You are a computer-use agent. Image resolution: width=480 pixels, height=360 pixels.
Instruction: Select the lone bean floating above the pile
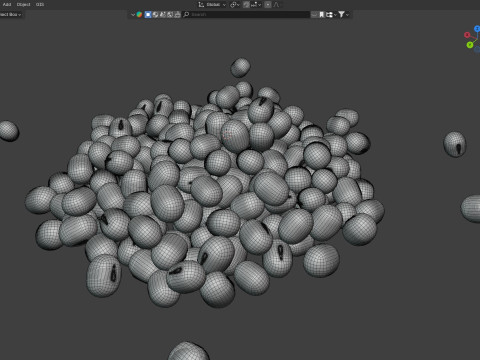point(240,67)
